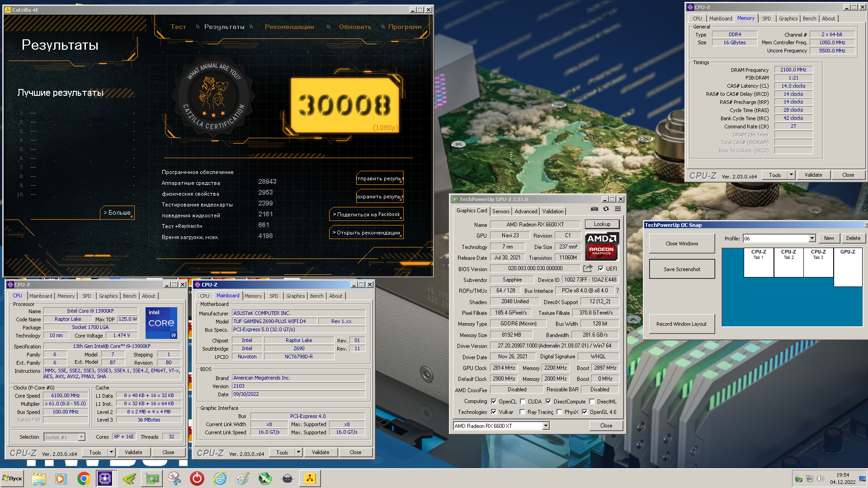The height and width of the screenshot is (488, 868).
Task: Select the GPU-Z layout thumbnail in OC Snap
Action: pos(848,267)
